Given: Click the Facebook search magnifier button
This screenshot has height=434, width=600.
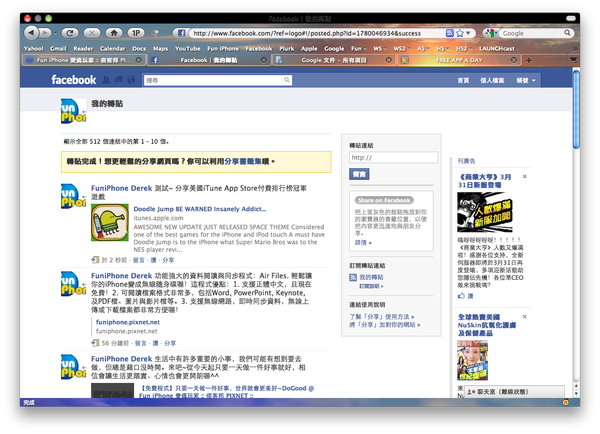Looking at the screenshot, I should point(287,80).
